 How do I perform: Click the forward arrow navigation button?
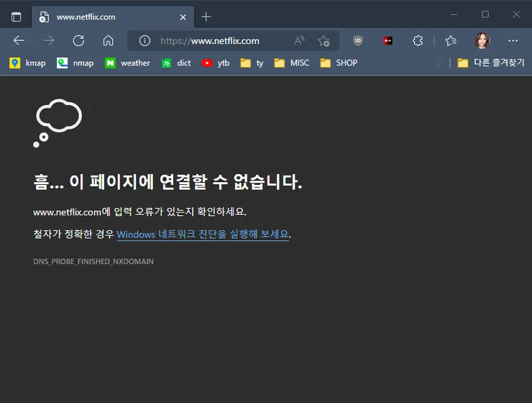[x=48, y=41]
